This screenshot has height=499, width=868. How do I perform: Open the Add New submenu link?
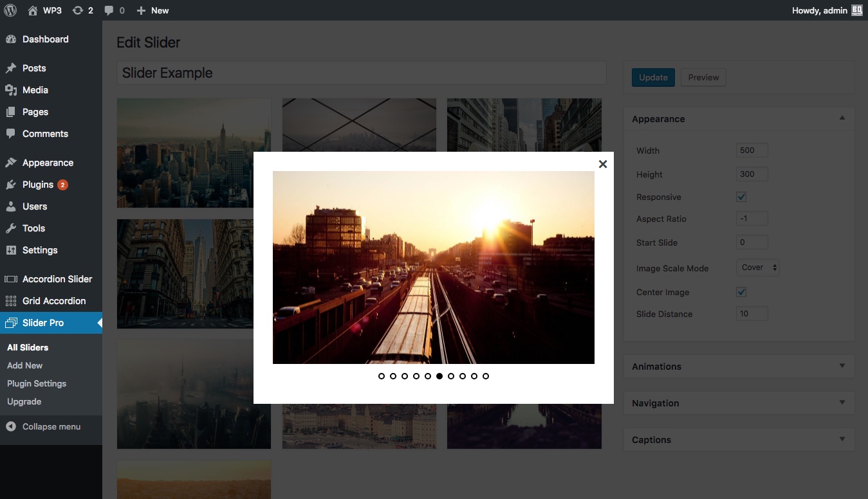pos(25,365)
